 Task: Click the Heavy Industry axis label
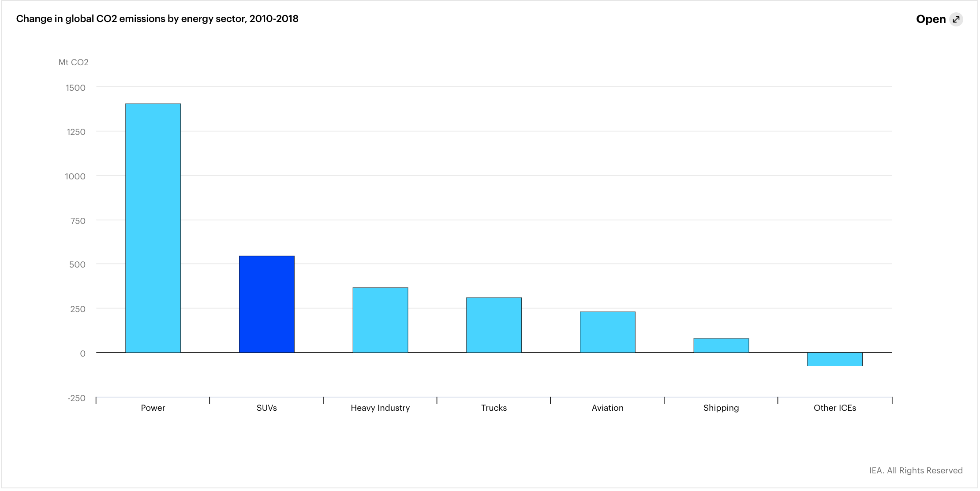[380, 408]
